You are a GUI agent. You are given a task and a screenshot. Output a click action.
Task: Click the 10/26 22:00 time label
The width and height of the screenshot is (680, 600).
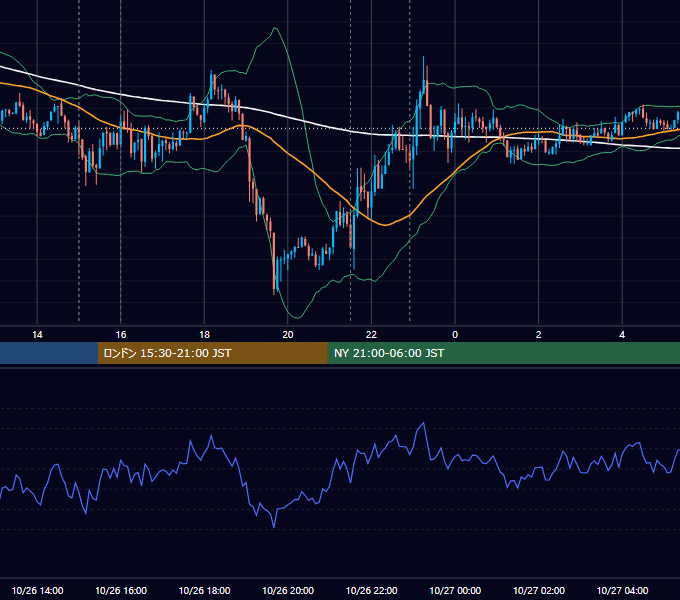(x=371, y=590)
